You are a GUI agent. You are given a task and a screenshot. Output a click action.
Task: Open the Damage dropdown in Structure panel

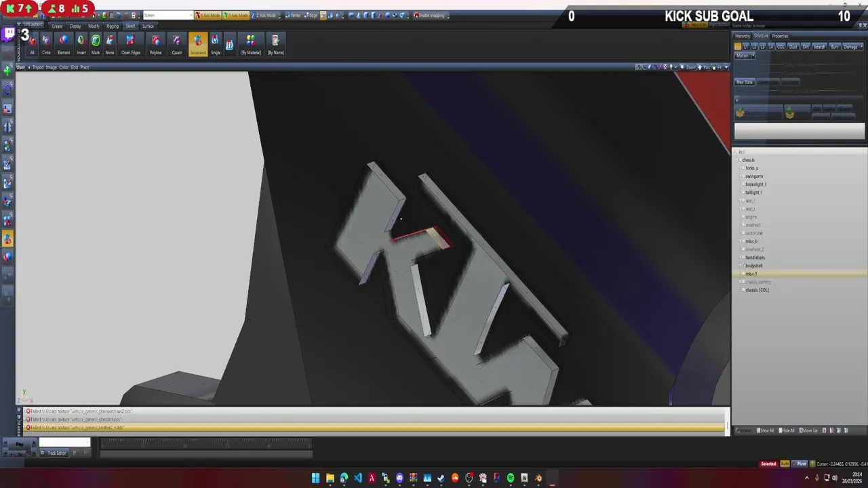pyautogui.click(x=852, y=47)
